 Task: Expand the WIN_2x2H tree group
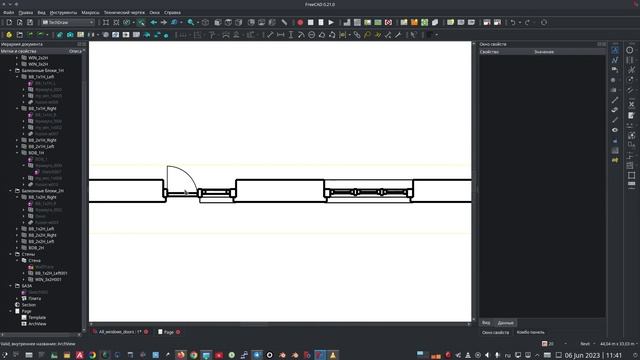(17, 58)
